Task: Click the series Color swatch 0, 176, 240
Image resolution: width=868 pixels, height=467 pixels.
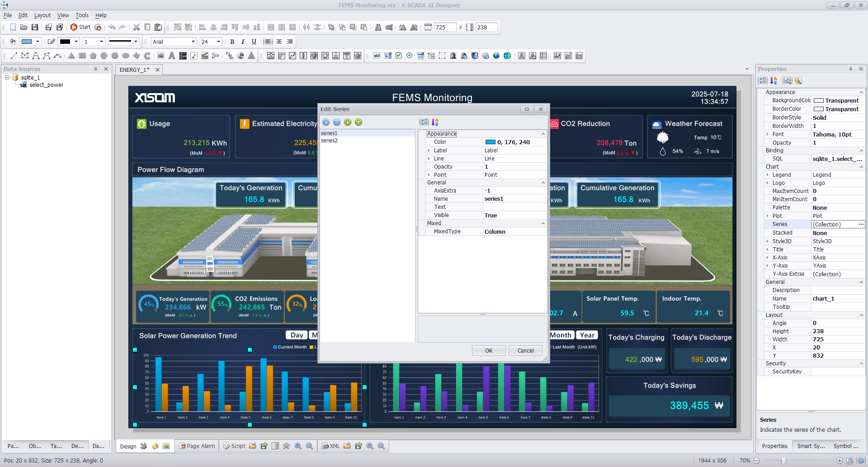Action: coord(490,142)
